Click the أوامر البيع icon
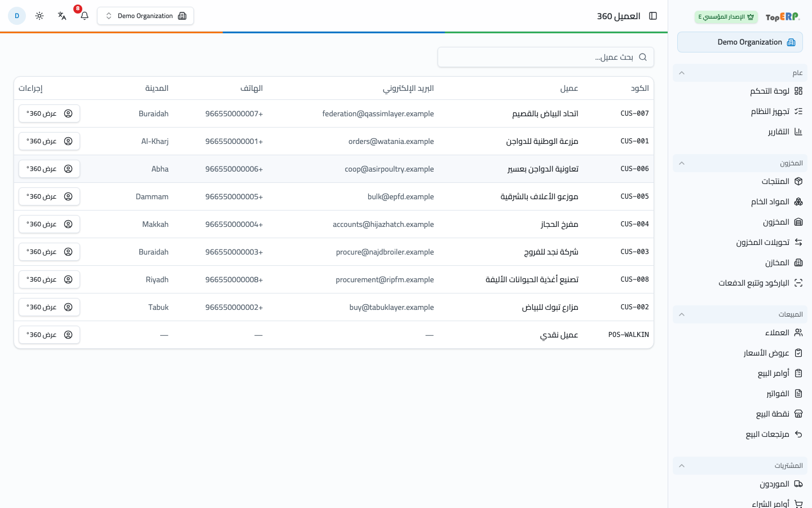This screenshot has height=508, width=812. pyautogui.click(x=798, y=373)
